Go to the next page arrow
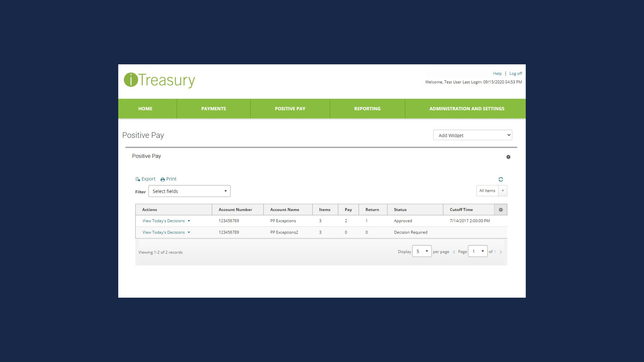Image resolution: width=644 pixels, height=362 pixels. (x=501, y=252)
